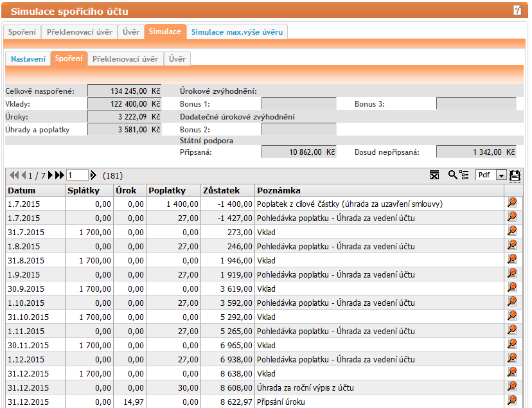Open detail icon for 31.10.2015 Vklad row
Screen dimensions: 532x408
click(512, 315)
